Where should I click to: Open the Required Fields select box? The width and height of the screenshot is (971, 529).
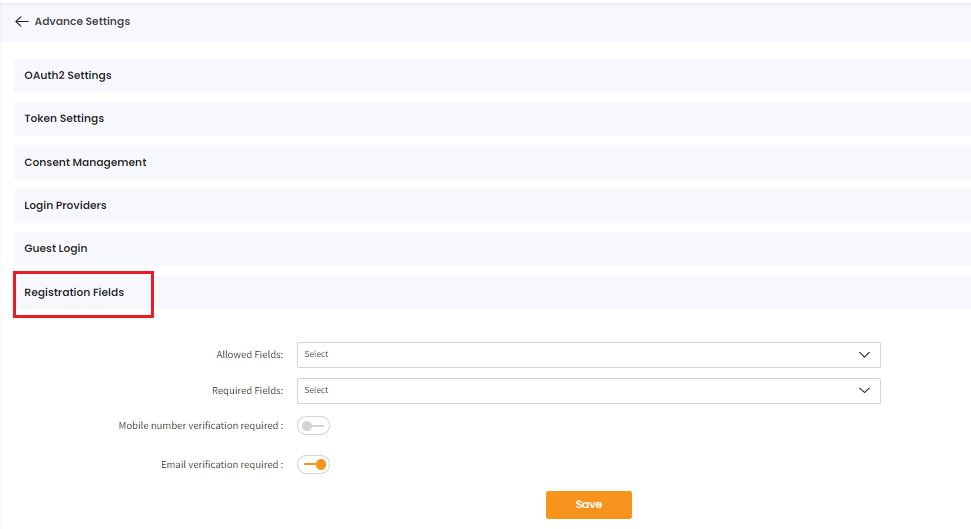(570, 391)
